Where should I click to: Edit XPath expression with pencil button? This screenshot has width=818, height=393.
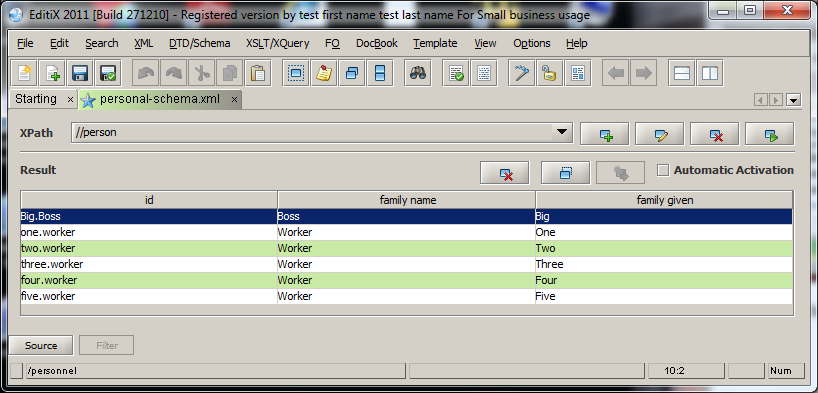click(x=660, y=134)
